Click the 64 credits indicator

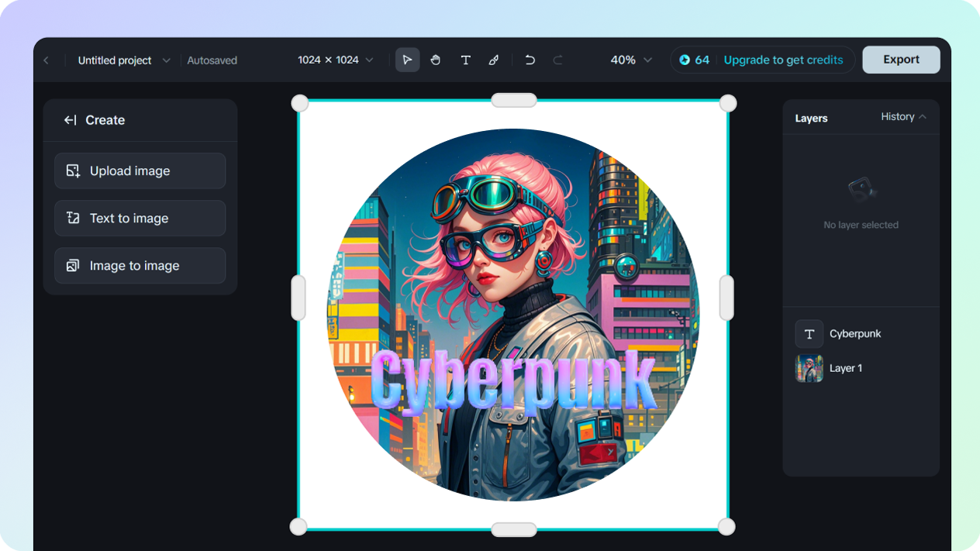(695, 60)
